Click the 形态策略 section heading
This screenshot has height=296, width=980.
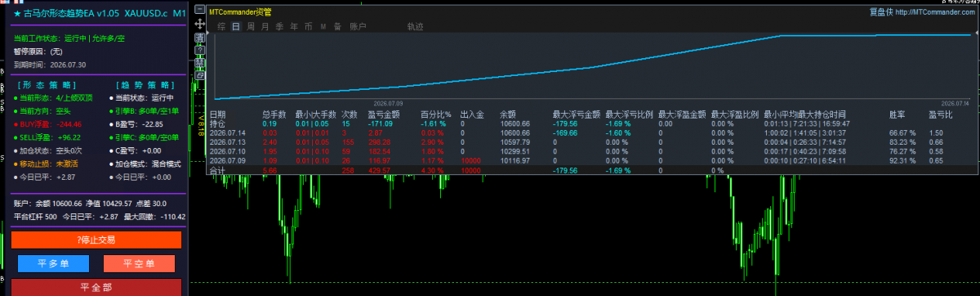(47, 84)
